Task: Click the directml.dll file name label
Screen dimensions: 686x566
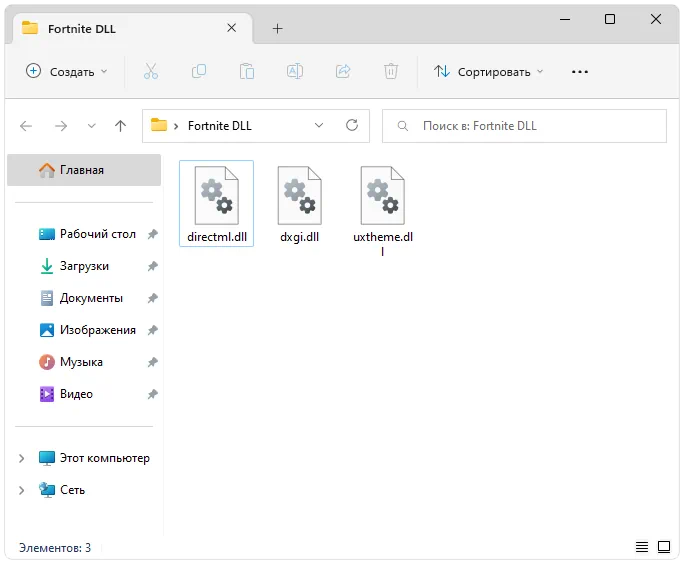Action: (217, 237)
